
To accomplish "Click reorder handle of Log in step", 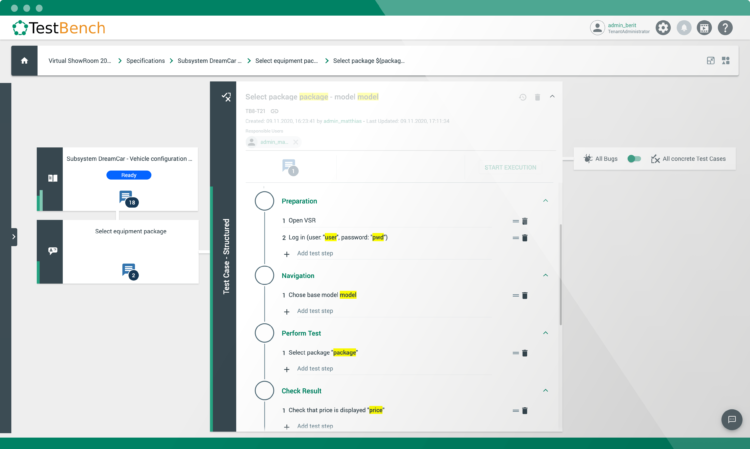I will click(516, 238).
